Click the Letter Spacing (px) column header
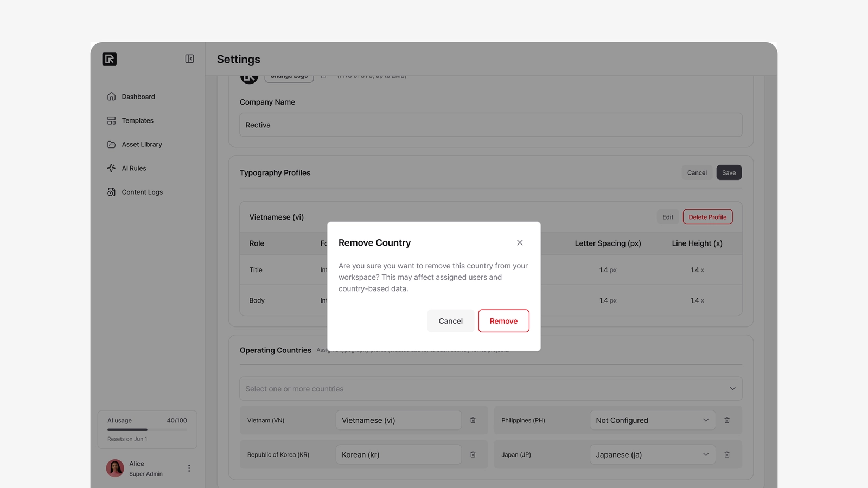868x488 pixels. coord(608,243)
